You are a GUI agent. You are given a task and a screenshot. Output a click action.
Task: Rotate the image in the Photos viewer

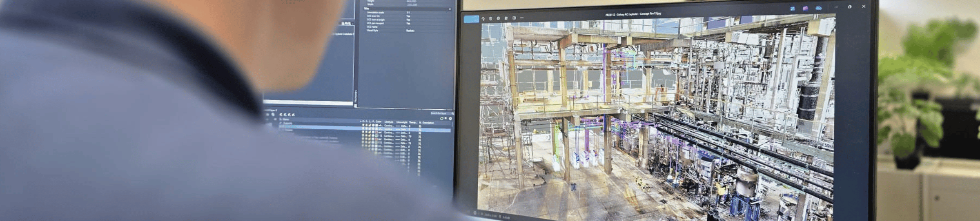(483, 18)
